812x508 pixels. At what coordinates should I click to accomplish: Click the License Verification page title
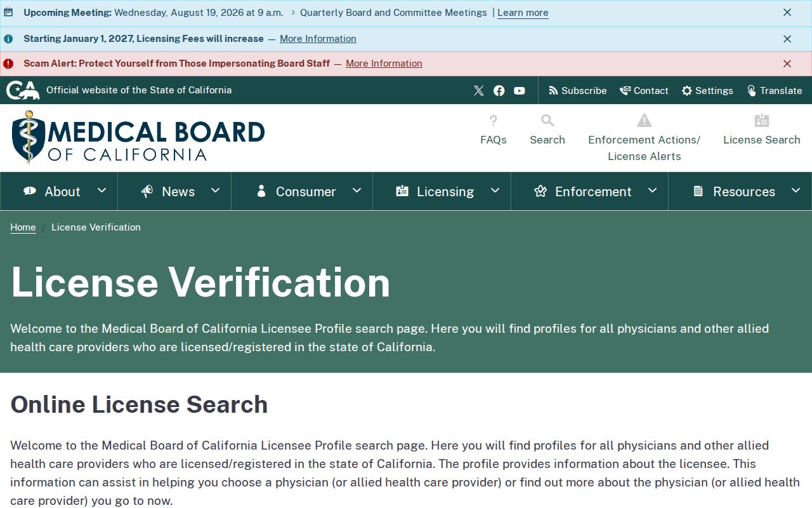point(200,282)
